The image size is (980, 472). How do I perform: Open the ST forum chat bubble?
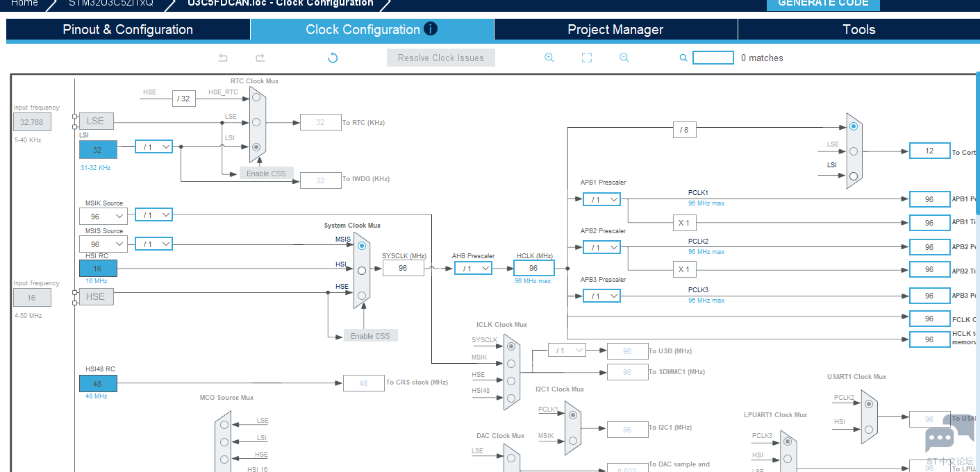coord(949,434)
